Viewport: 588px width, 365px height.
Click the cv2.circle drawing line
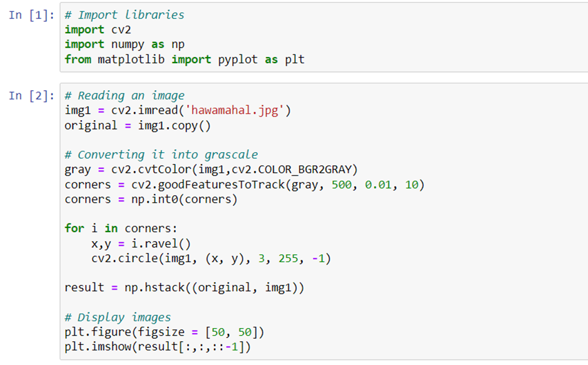coord(211,259)
